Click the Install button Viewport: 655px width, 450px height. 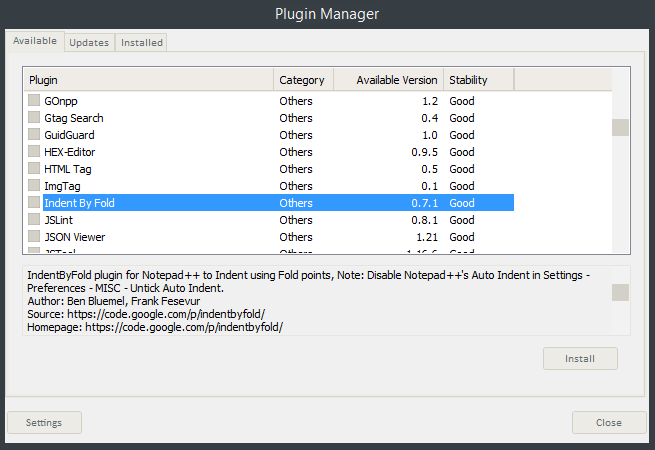tap(580, 358)
